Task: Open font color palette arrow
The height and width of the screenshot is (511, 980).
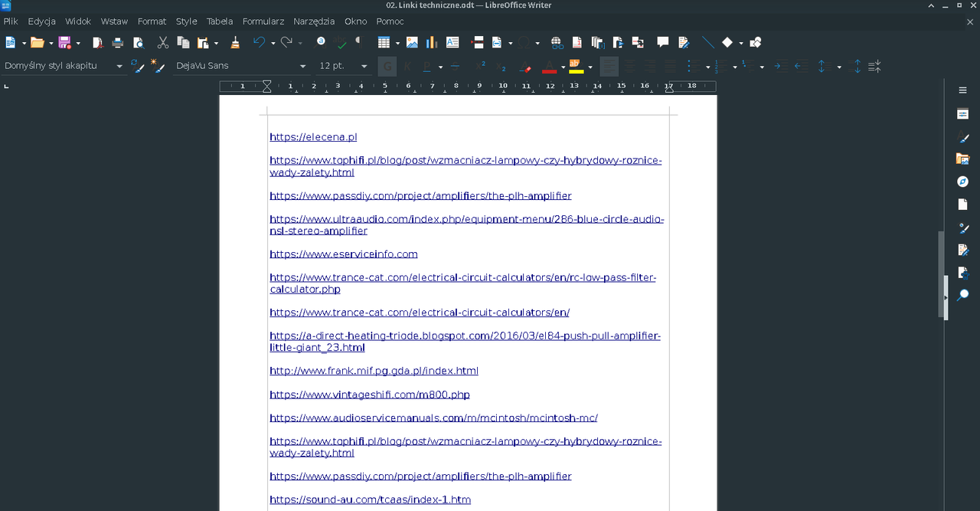Action: [x=563, y=67]
